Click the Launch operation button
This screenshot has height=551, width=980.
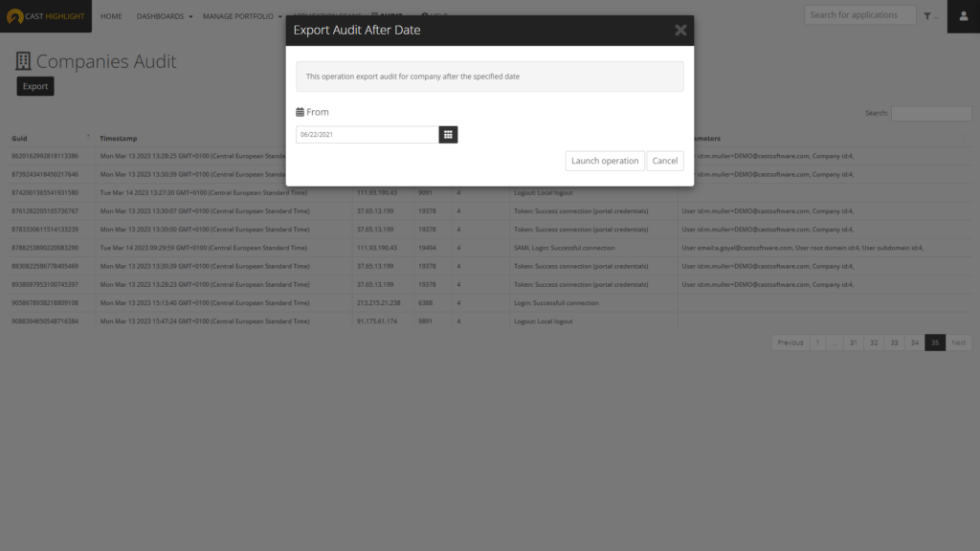[x=605, y=160]
